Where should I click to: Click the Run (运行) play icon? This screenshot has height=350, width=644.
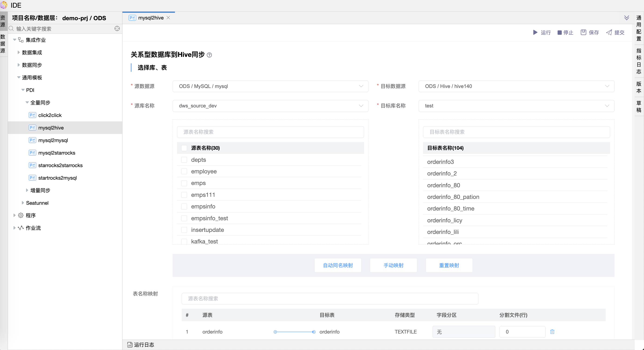coord(535,32)
